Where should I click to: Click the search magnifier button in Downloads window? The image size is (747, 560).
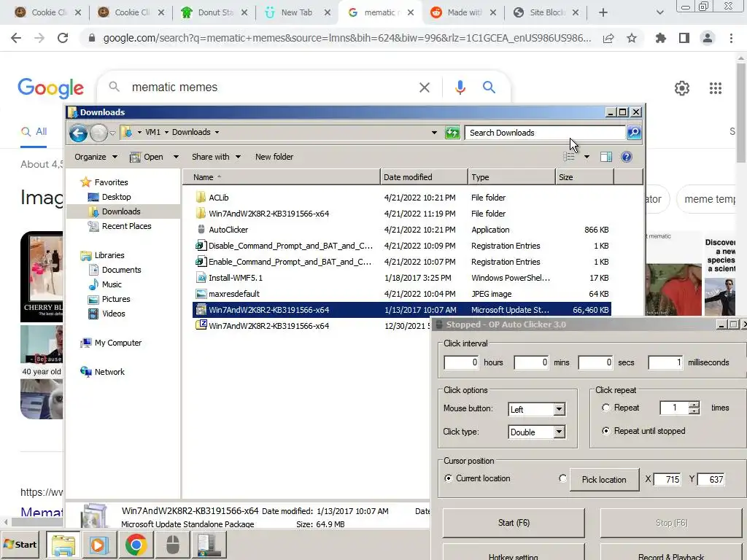coord(634,133)
